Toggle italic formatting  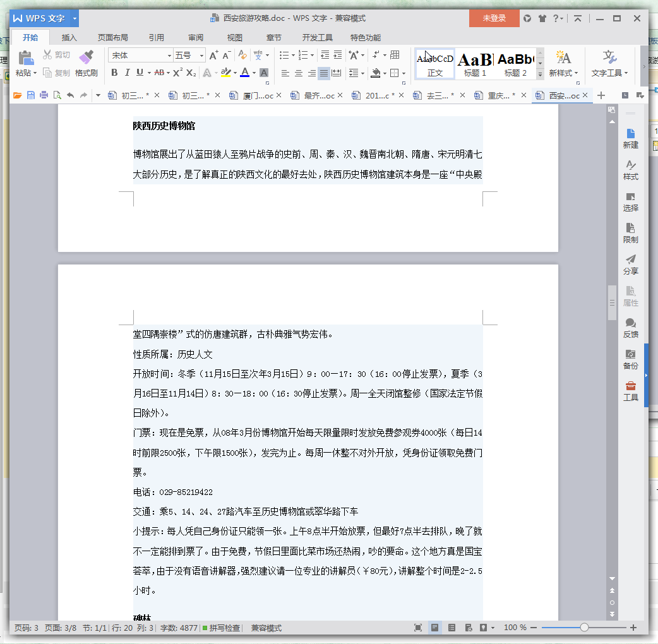[127, 73]
